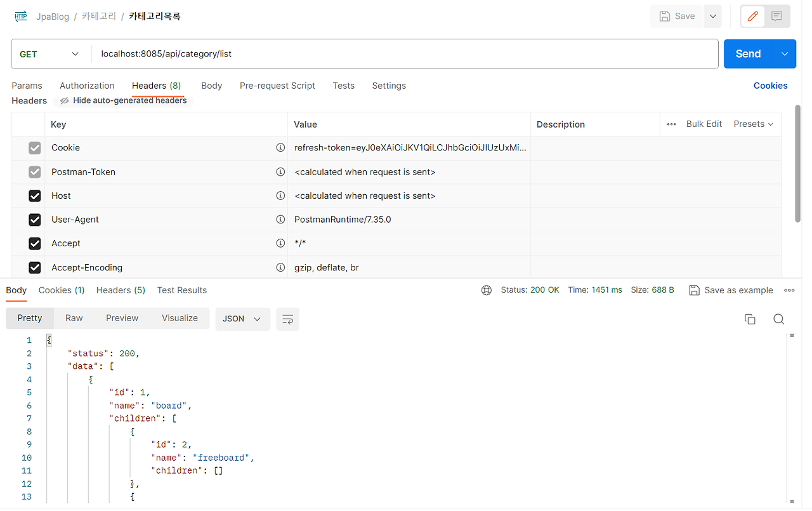The image size is (812, 511).
Task: Click the User-Agent row info icon
Action: [280, 219]
